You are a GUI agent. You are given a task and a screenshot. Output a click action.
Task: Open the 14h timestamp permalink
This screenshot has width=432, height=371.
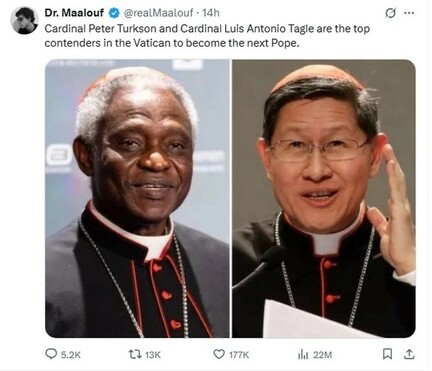[x=211, y=13]
